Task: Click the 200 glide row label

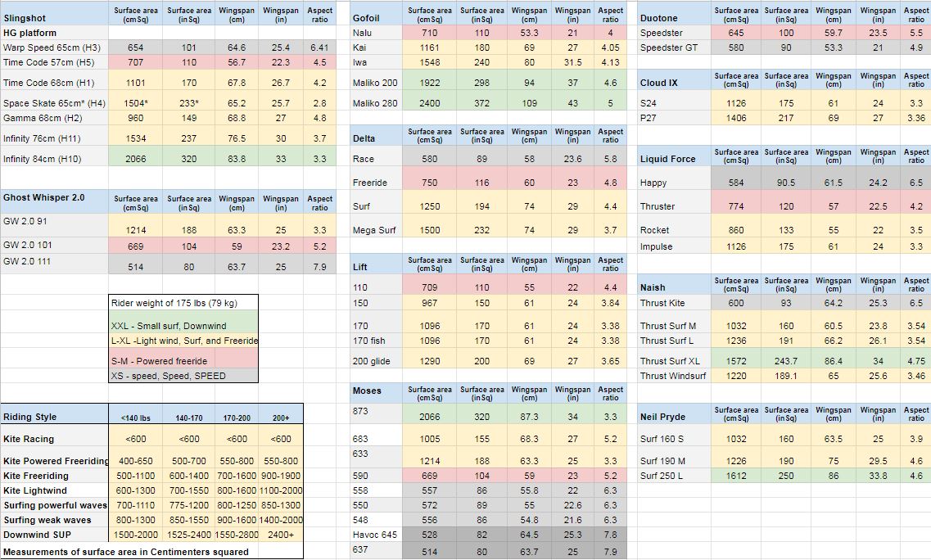Action: tap(376, 359)
